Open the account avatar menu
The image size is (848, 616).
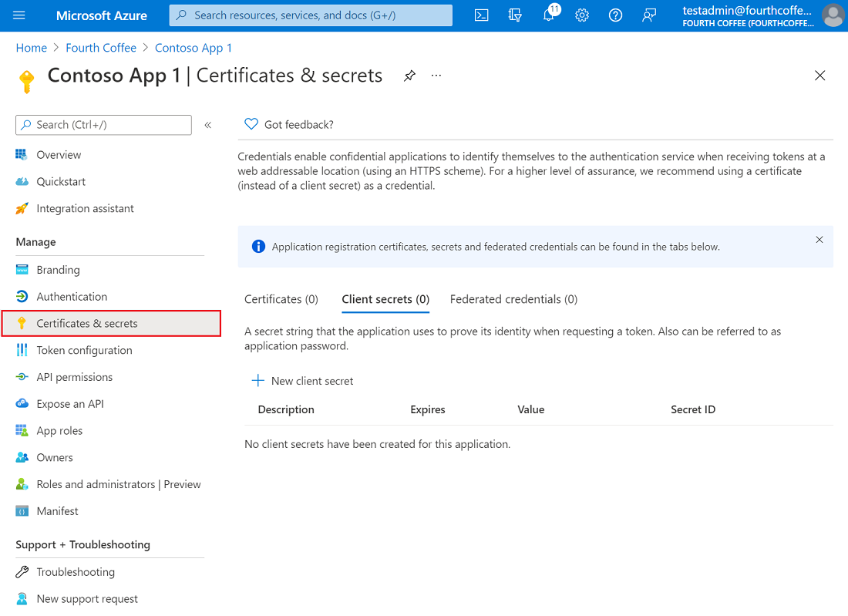click(x=833, y=15)
